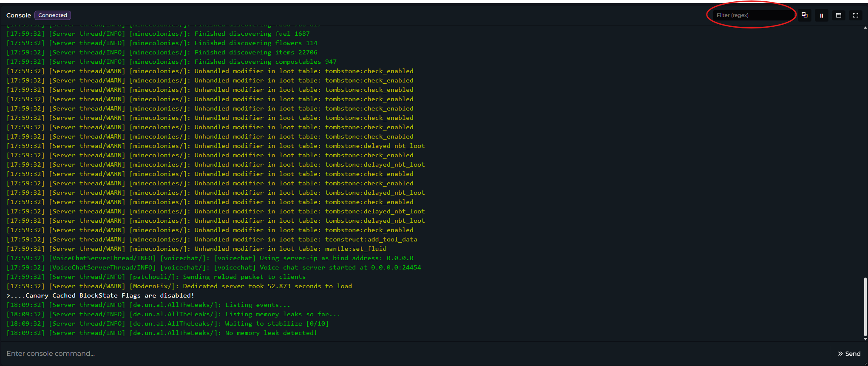
Task: Click the resize handle at bottom-right corner
Action: tap(865, 363)
